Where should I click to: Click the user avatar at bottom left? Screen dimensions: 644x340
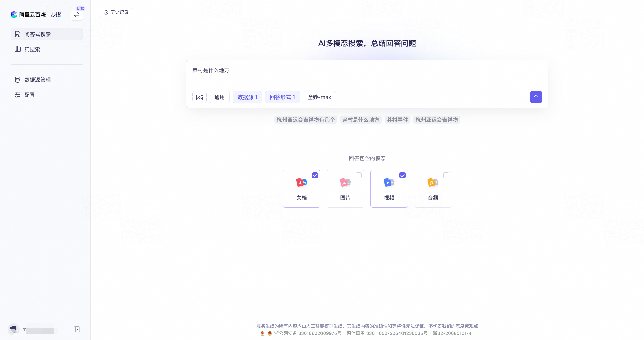(14, 329)
